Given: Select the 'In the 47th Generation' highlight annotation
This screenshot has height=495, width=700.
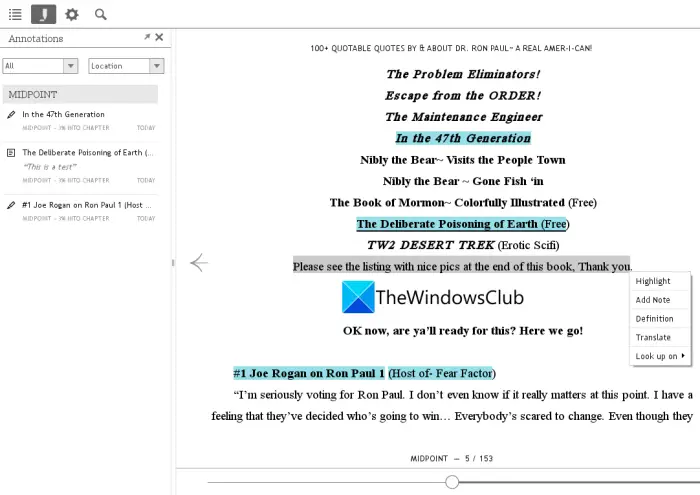Looking at the screenshot, I should coord(80,121).
